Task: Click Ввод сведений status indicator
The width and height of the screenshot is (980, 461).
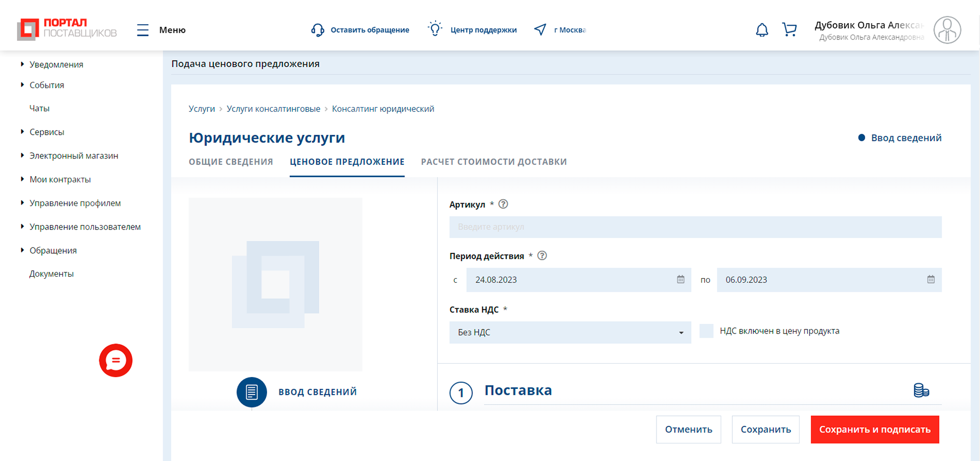Action: pyautogui.click(x=900, y=138)
